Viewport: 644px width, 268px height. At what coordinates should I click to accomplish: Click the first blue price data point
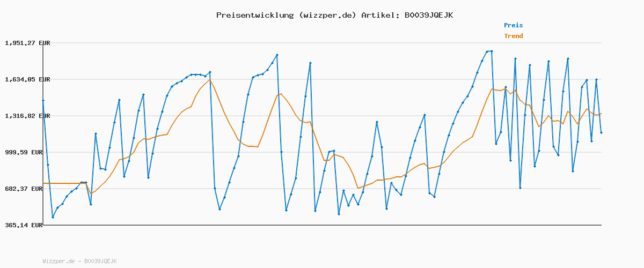tap(43, 100)
